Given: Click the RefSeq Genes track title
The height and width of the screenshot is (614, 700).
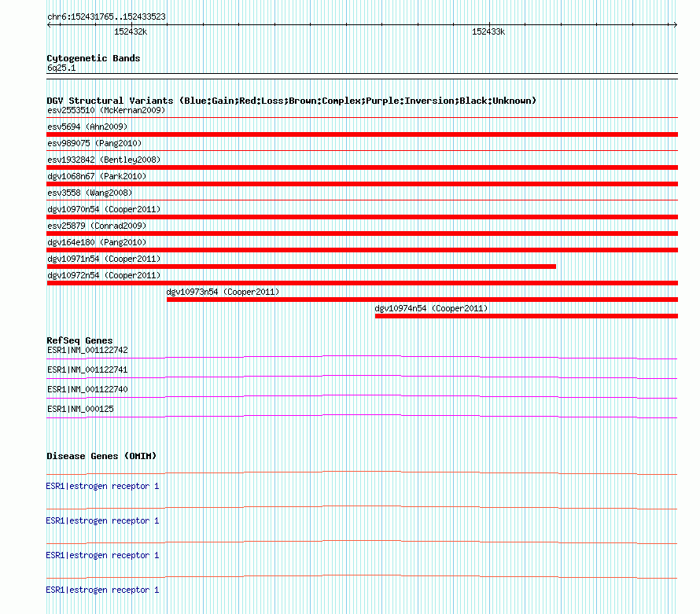Looking at the screenshot, I should point(79,340).
